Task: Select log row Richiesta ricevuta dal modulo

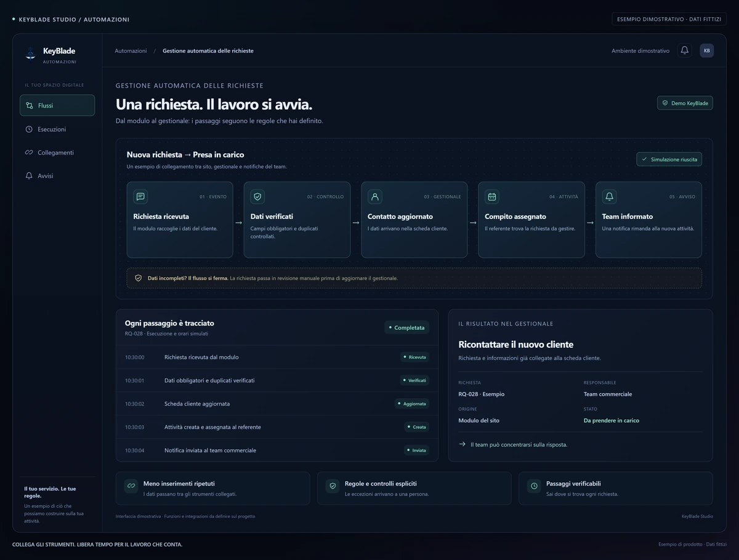Action: 277,357
